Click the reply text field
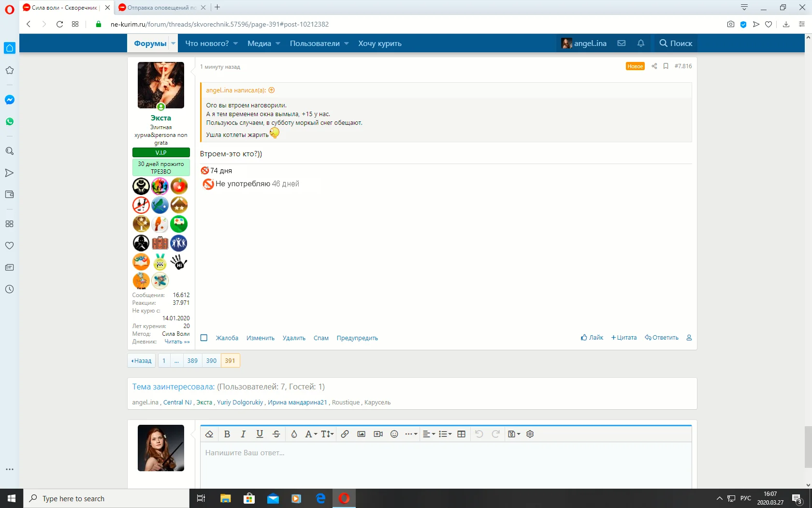812x508 pixels. 446,464
